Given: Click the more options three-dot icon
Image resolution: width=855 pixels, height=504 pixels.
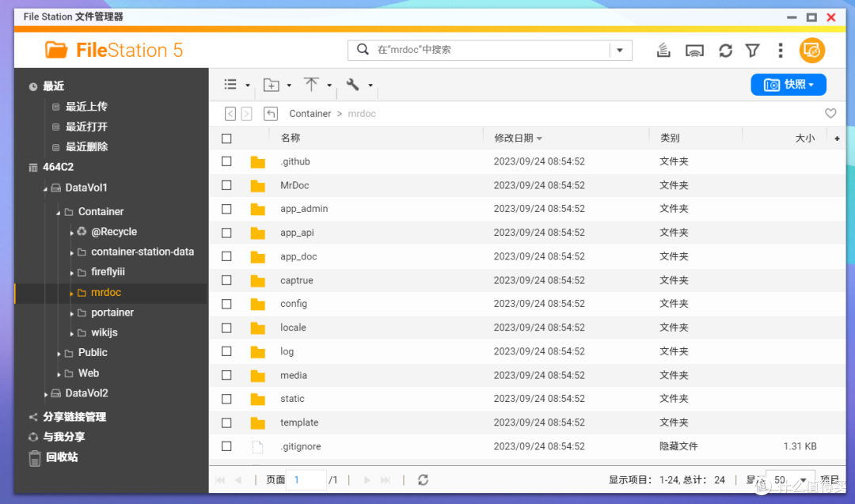Looking at the screenshot, I should (x=781, y=50).
